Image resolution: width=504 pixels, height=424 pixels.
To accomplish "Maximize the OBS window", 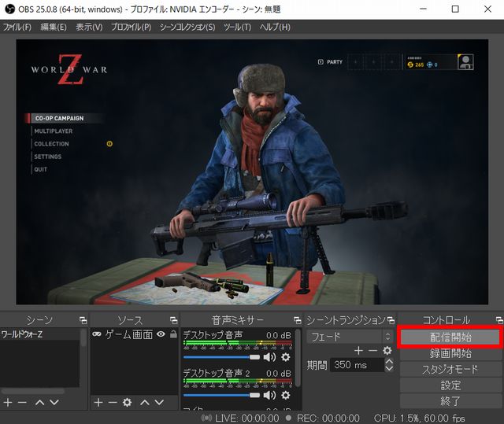I will point(455,9).
